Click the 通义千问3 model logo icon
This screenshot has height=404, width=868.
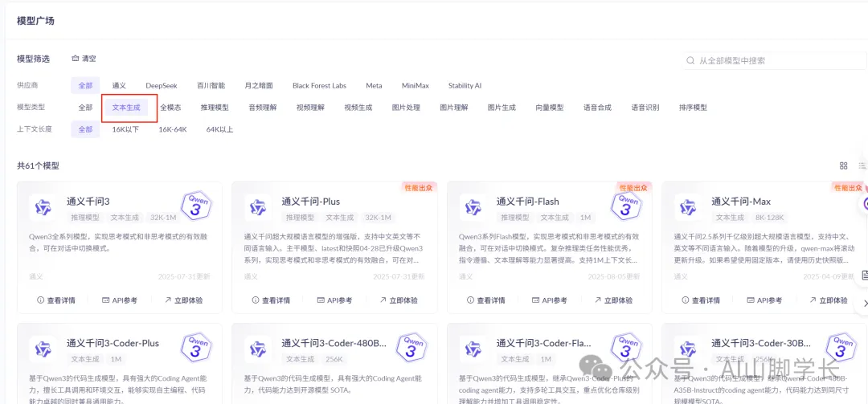[x=43, y=207]
